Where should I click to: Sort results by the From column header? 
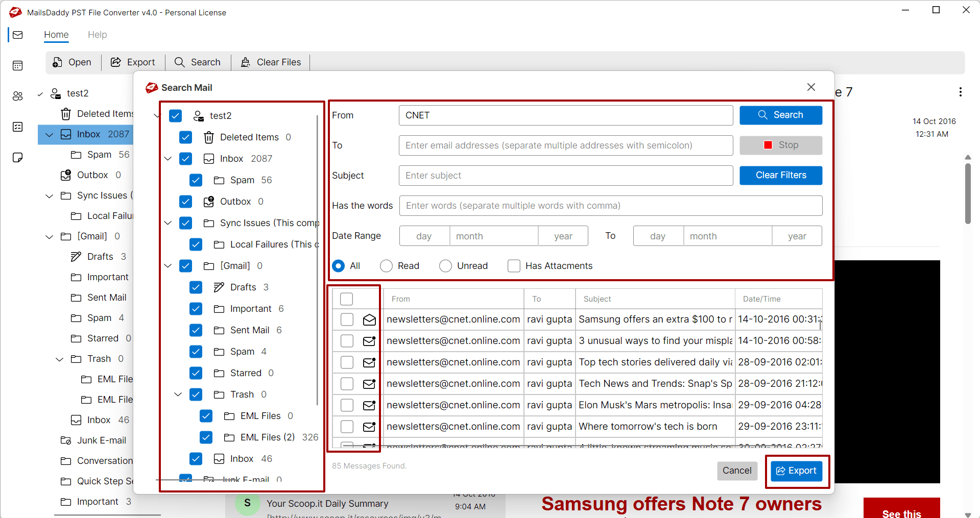pos(454,299)
